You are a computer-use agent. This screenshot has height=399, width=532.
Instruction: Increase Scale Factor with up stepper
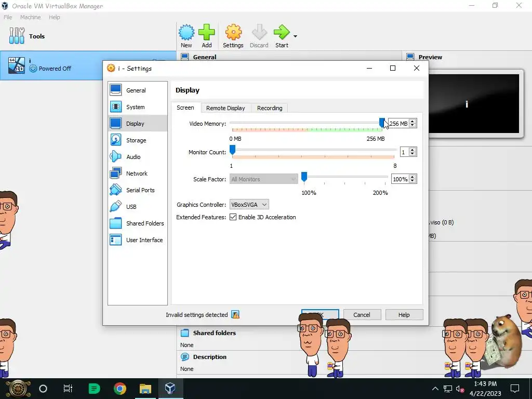[x=413, y=177]
